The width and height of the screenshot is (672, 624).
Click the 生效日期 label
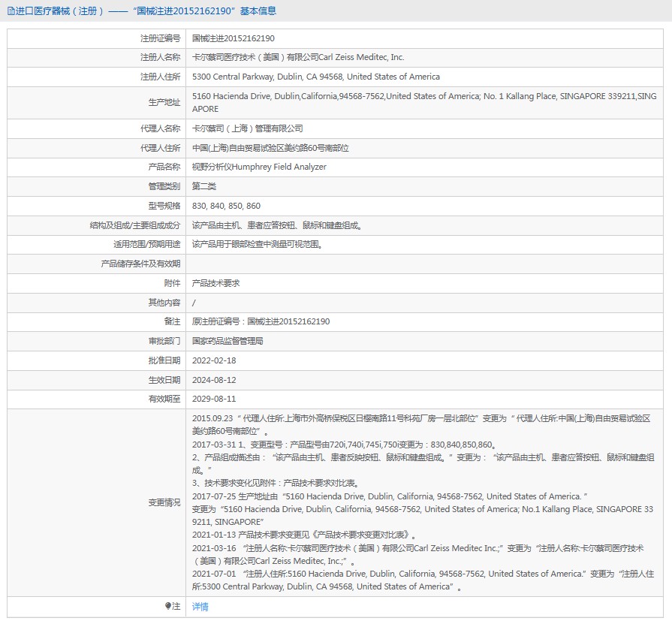pyautogui.click(x=164, y=380)
